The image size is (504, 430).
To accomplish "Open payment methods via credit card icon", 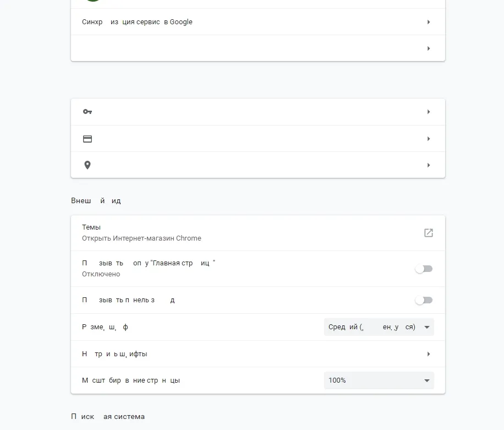I will pos(258,139).
